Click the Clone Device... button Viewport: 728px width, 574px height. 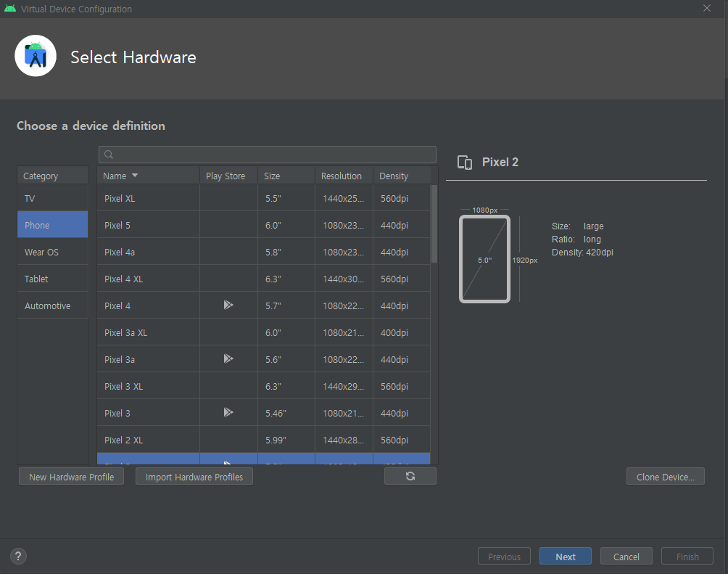click(666, 477)
